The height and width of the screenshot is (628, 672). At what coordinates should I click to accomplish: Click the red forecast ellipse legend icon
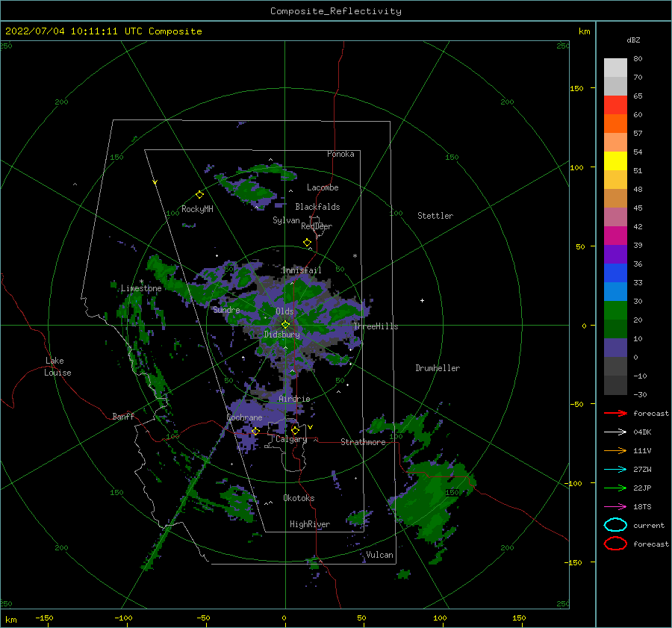pyautogui.click(x=615, y=544)
